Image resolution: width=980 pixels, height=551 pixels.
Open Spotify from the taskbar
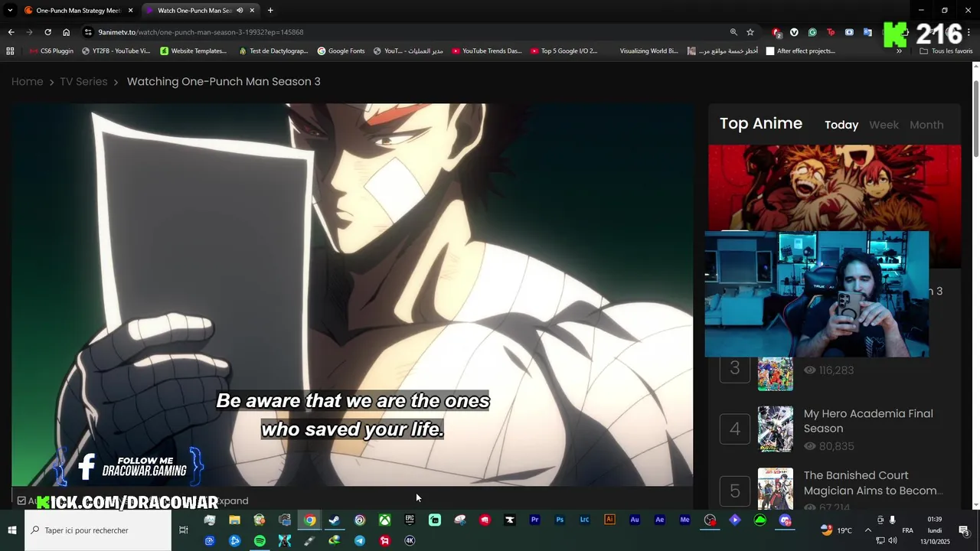[x=260, y=540]
